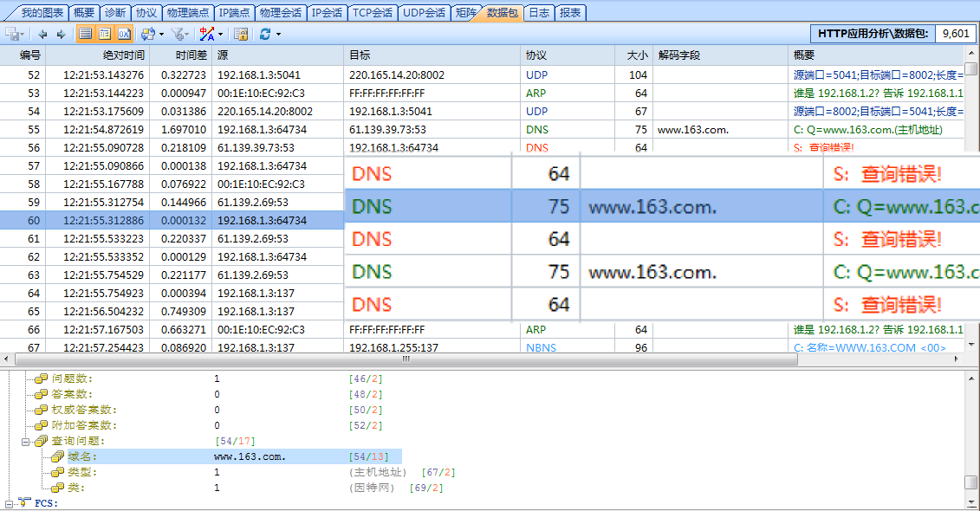
Task: Toggle the packet list view
Action: coord(86,33)
